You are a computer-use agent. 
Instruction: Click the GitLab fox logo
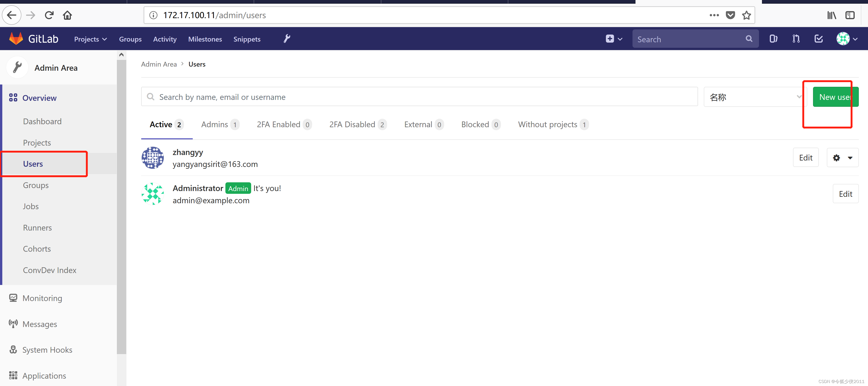click(x=16, y=39)
